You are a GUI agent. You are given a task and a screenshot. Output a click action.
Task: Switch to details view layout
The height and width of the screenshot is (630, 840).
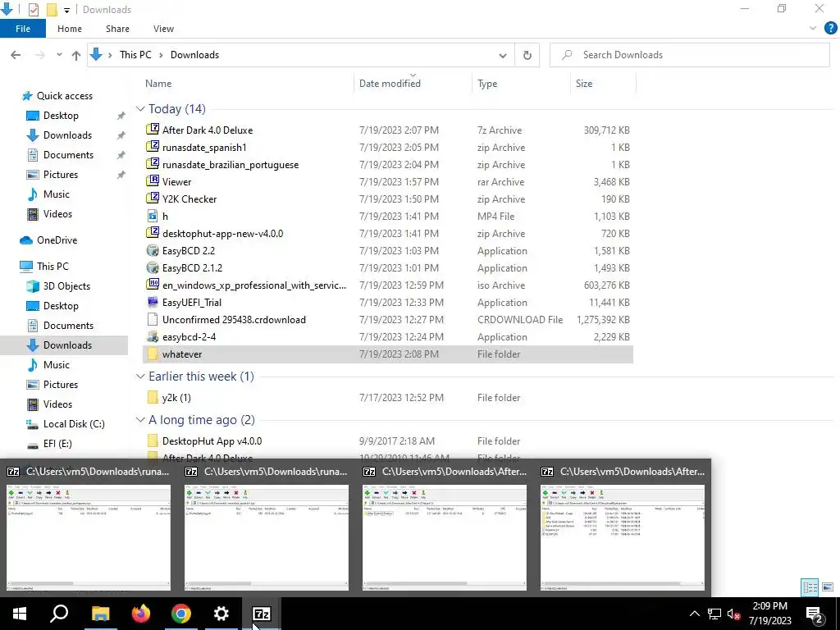pos(810,587)
